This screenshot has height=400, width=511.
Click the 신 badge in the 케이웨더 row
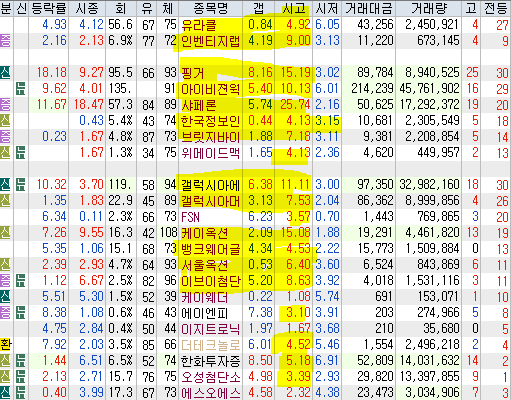5,297
